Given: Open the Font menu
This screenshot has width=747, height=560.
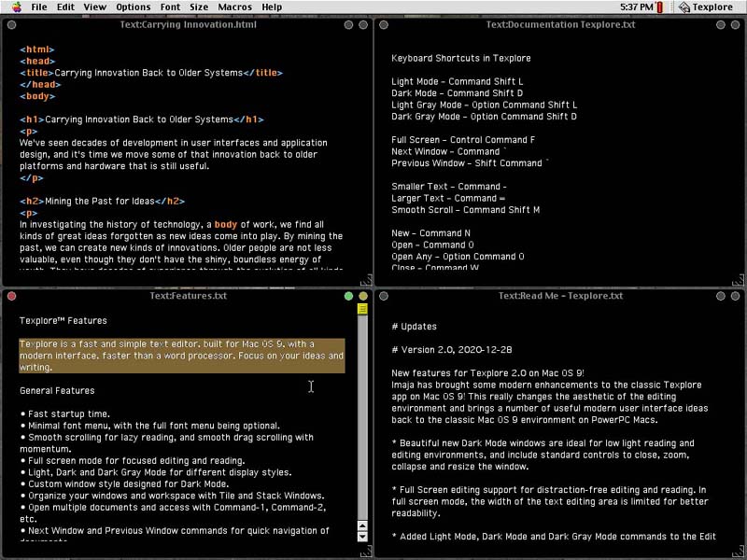Looking at the screenshot, I should click(170, 7).
